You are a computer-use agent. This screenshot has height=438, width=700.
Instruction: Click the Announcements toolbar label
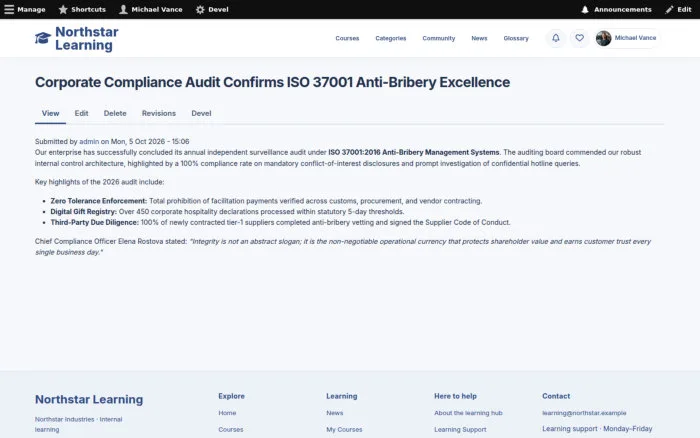[x=623, y=9]
